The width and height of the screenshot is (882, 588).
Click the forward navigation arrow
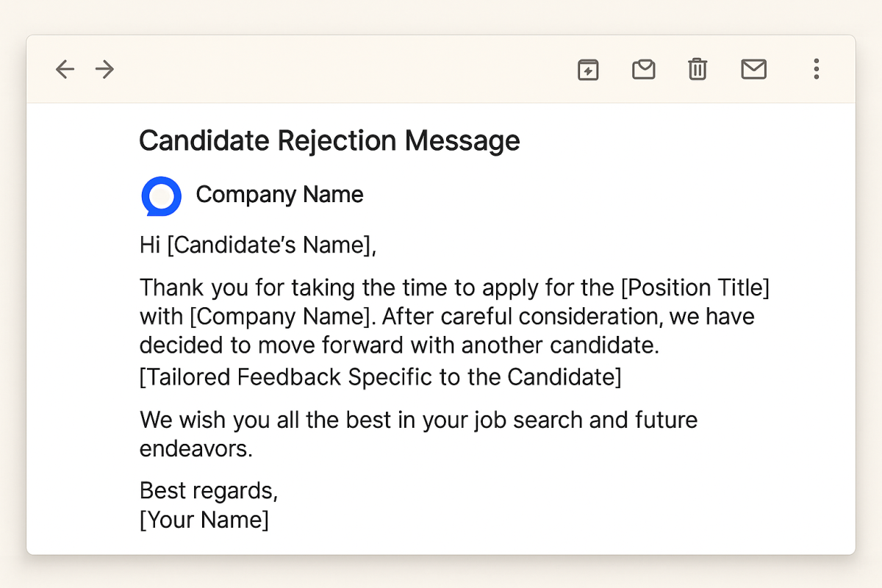104,69
